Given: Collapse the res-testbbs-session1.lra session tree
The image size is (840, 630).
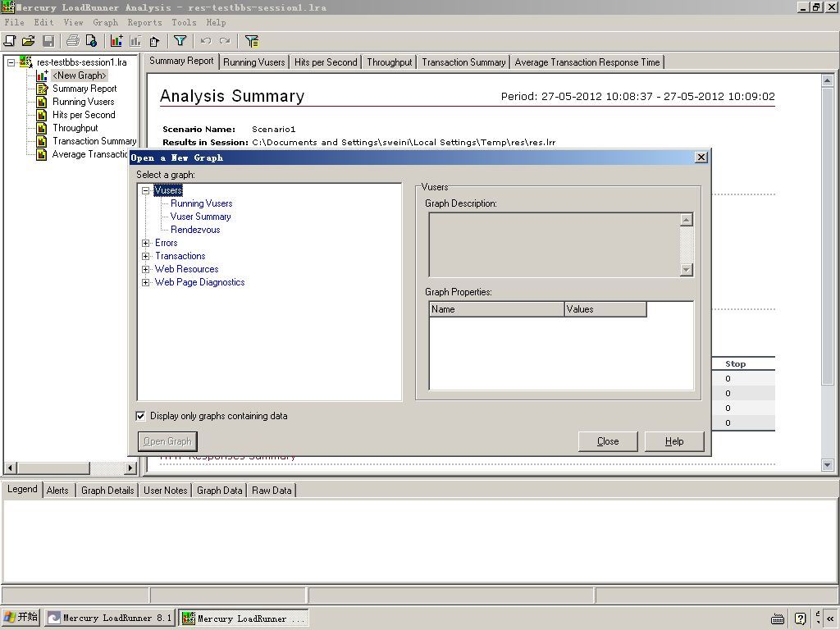Looking at the screenshot, I should 11,62.
